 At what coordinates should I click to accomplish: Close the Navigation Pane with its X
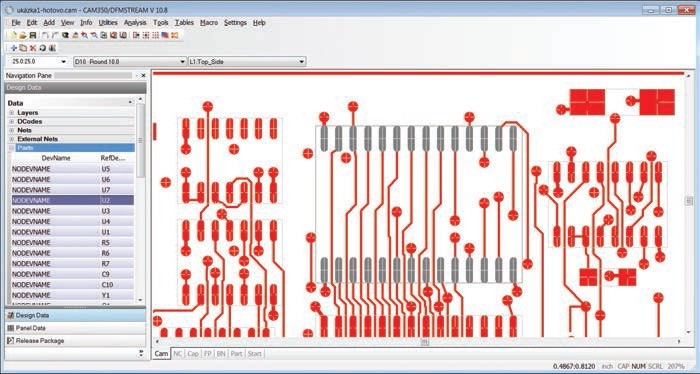point(143,75)
